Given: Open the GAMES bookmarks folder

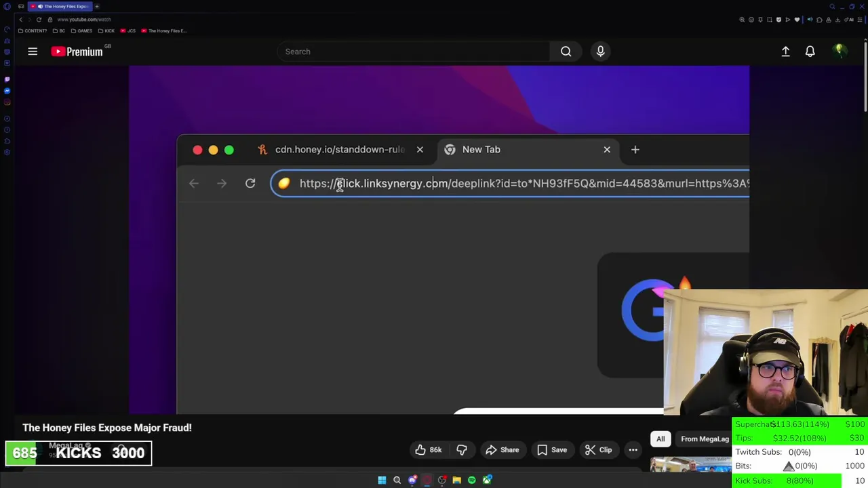Looking at the screenshot, I should point(81,30).
